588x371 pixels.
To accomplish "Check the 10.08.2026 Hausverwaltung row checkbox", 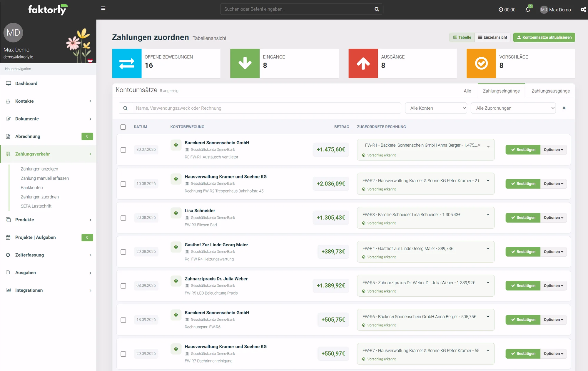I will [x=123, y=184].
